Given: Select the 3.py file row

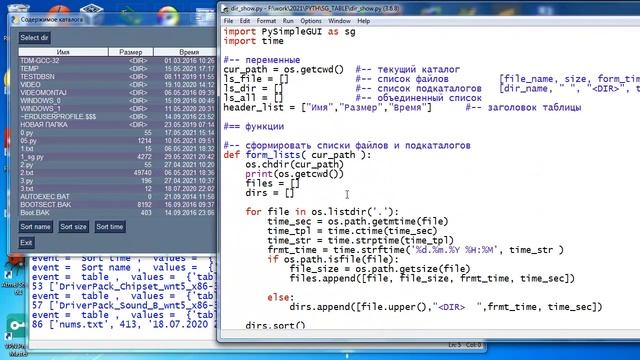Looking at the screenshot, I should pyautogui.click(x=118, y=180).
